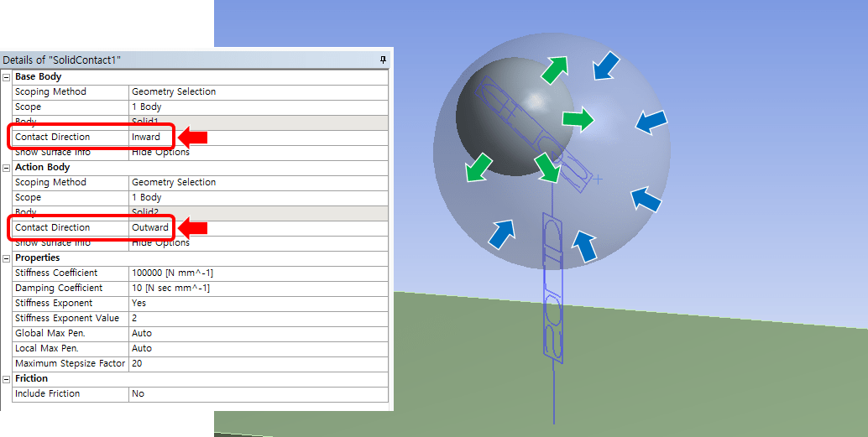Screen dimensions: 868x437
Task: Select the Local Max Pen. label
Action: click(x=46, y=348)
